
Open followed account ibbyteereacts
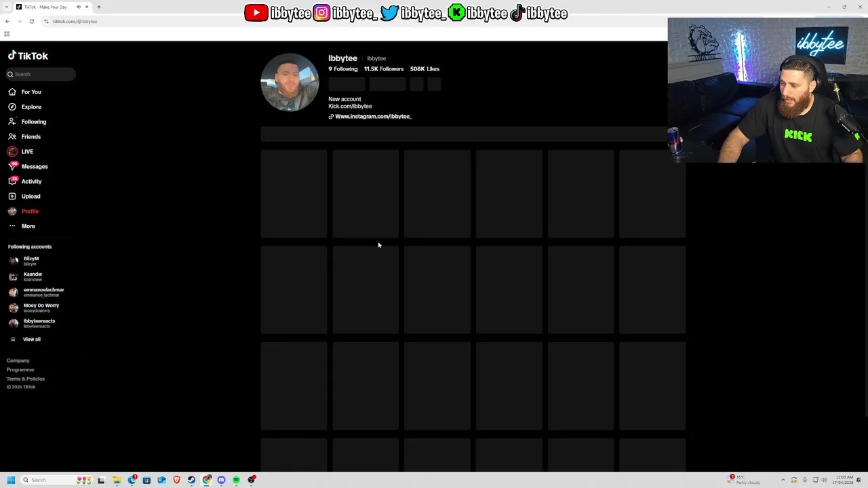33,323
